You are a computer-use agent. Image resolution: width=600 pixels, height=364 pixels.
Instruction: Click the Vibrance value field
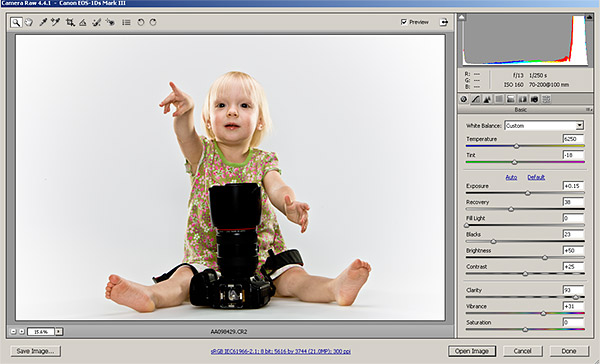pyautogui.click(x=573, y=306)
